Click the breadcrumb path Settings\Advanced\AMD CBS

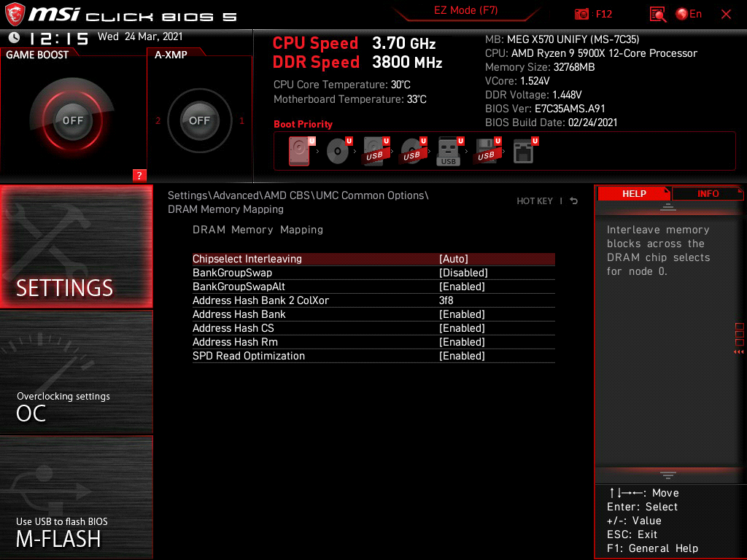(x=240, y=195)
